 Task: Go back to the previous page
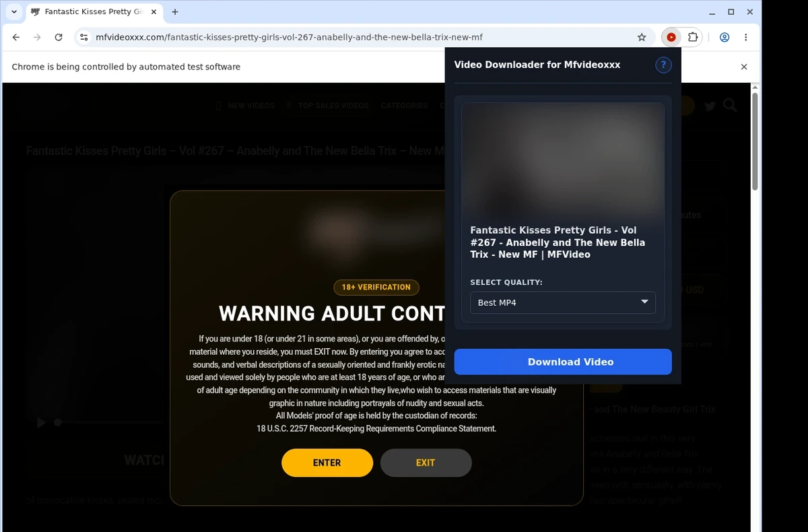(16, 37)
